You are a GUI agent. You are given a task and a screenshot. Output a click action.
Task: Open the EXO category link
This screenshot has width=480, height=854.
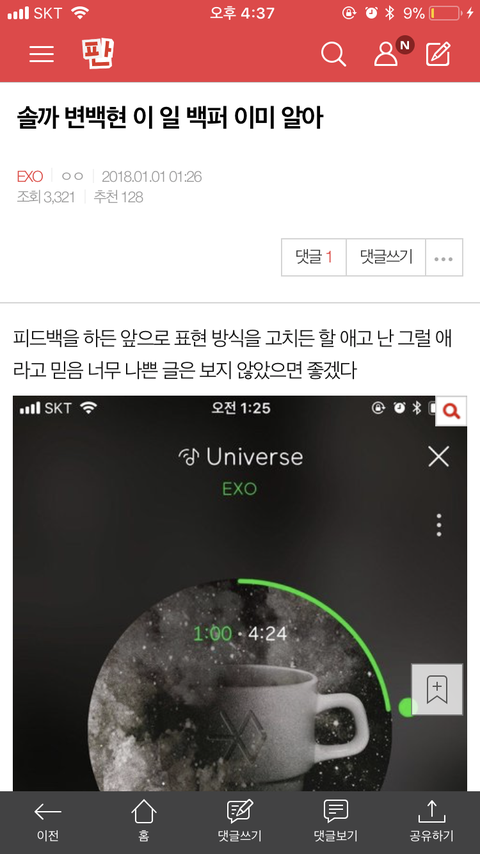point(30,176)
